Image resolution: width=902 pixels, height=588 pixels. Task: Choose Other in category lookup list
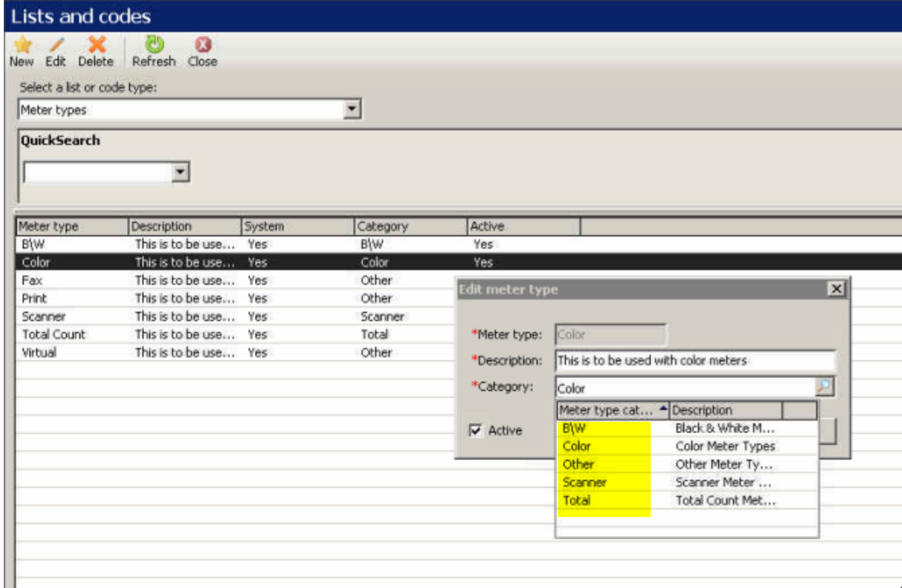coord(579,464)
